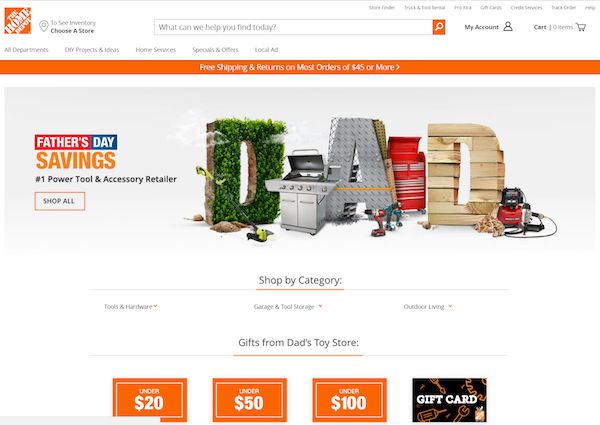Select the Under $50 gift tile

click(249, 400)
